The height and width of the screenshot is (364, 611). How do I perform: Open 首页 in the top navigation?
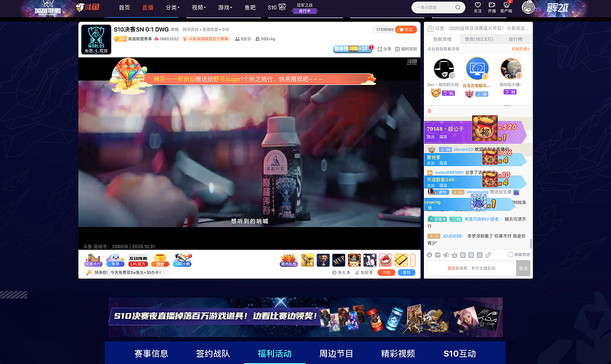125,7
